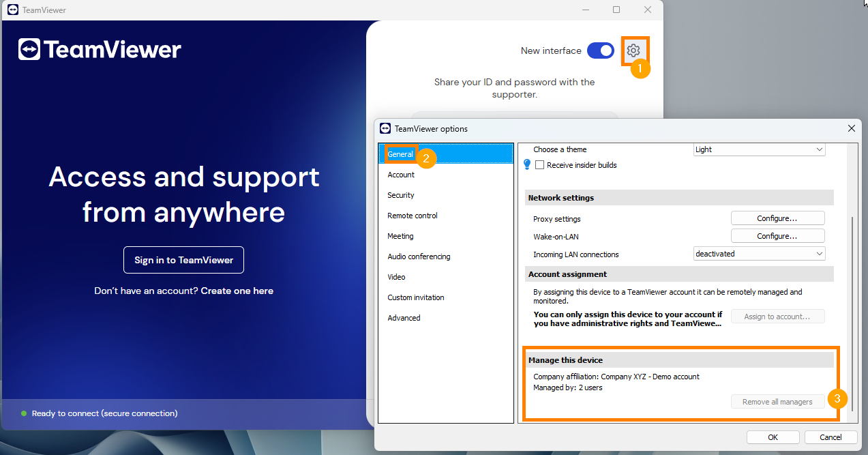This screenshot has width=868, height=455.
Task: Open the Video category
Action: [446, 277]
